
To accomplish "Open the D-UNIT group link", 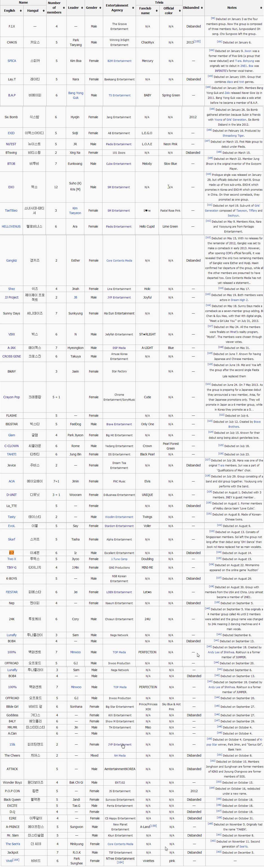I will pos(11,495).
